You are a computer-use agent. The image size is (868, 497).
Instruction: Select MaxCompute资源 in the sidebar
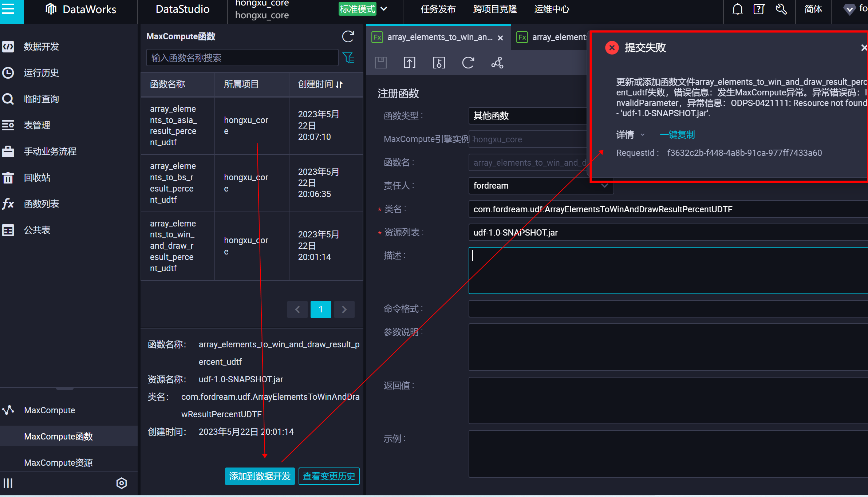pyautogui.click(x=58, y=462)
